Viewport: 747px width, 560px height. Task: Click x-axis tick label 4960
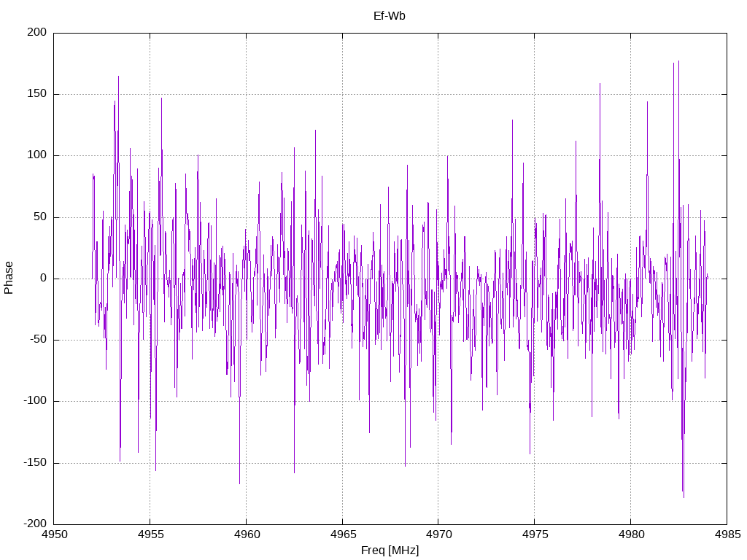pos(247,534)
